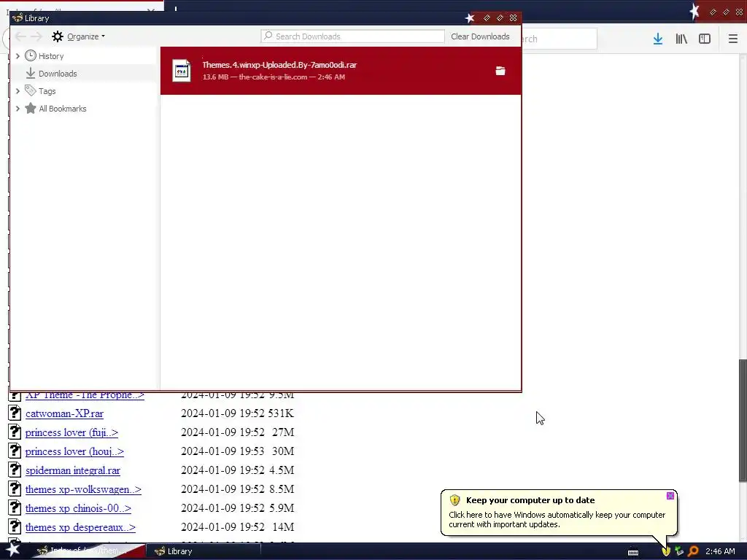Click the Windows Update shield tray icon

tap(666, 551)
